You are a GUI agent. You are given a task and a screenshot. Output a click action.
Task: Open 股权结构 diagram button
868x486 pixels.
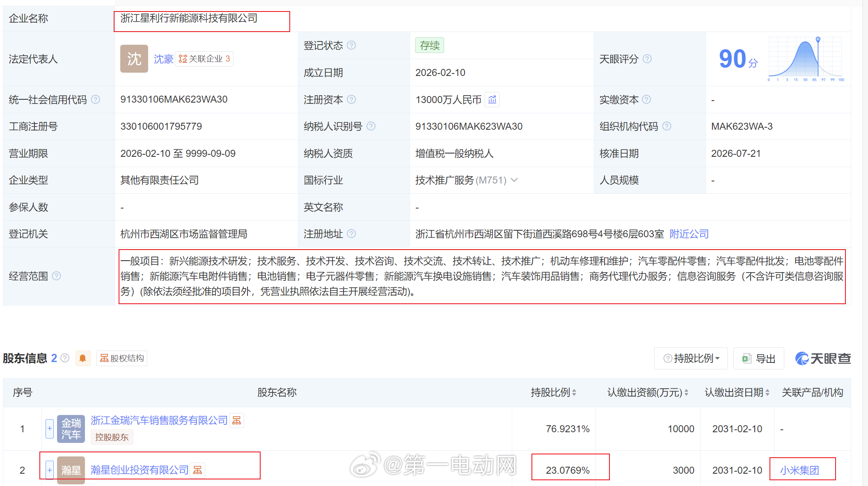122,358
